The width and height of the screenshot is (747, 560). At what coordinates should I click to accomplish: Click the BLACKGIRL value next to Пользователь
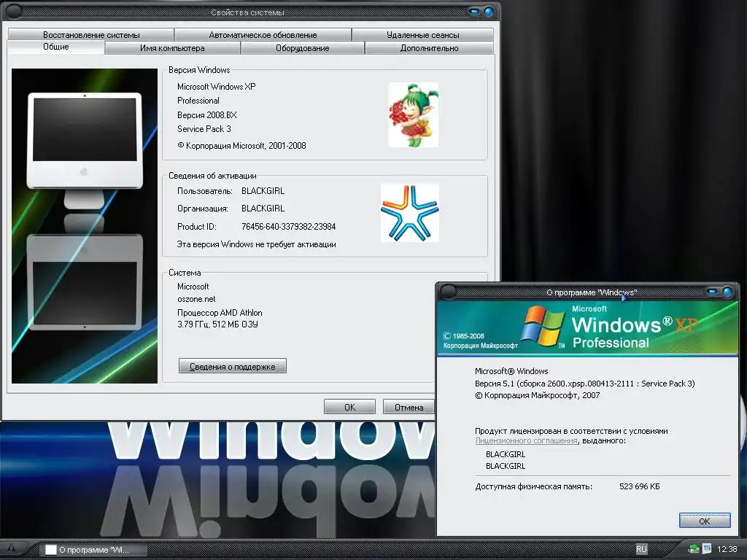[x=263, y=191]
